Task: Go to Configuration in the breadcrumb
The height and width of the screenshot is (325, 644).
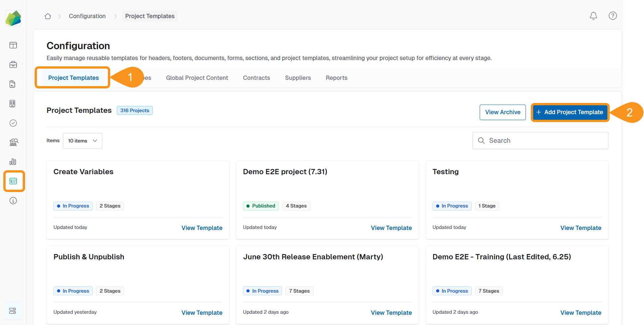Action: 87,16
